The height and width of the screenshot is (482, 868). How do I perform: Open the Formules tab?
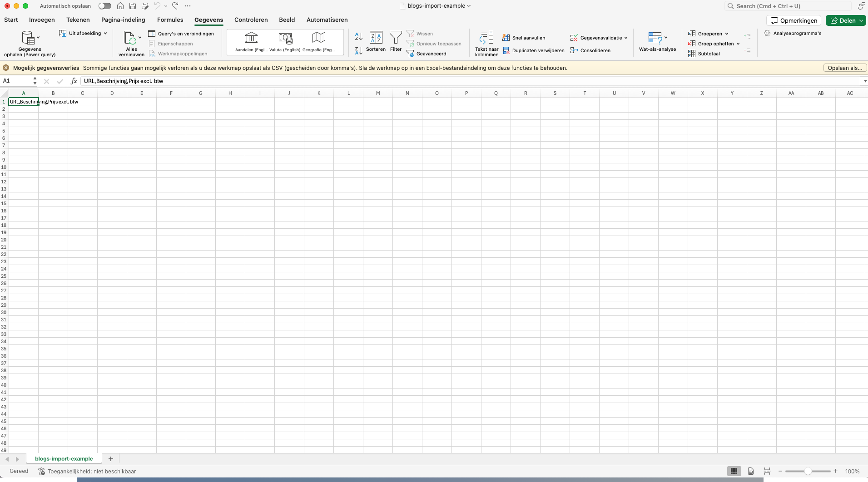(170, 20)
